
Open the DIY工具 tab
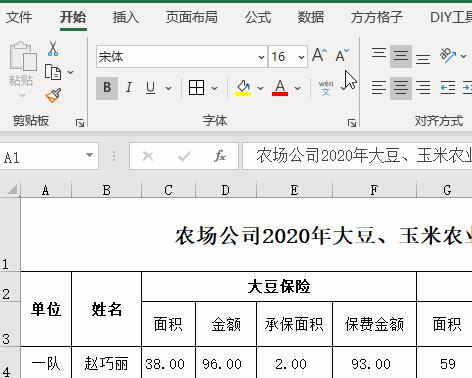pyautogui.click(x=451, y=17)
